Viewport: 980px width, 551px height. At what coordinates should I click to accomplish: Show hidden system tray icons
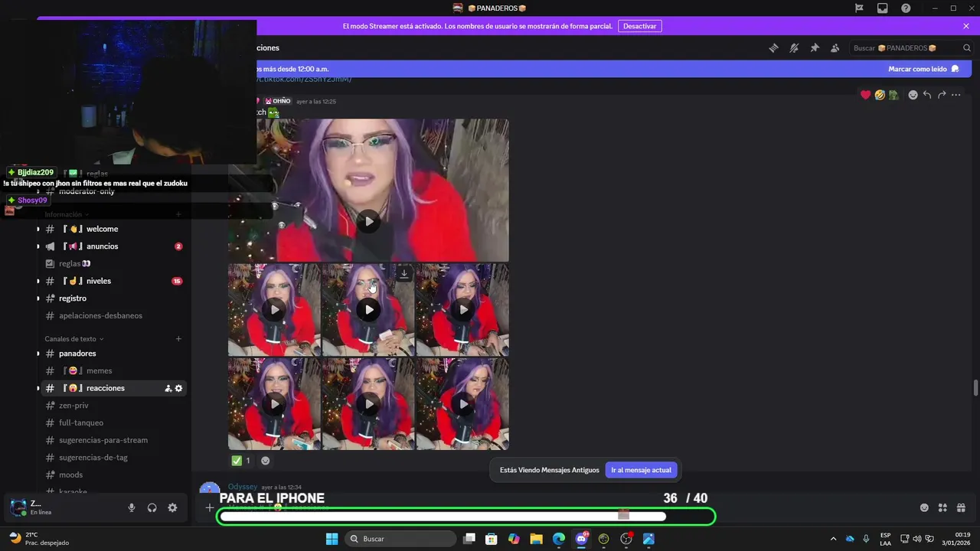[x=833, y=539]
